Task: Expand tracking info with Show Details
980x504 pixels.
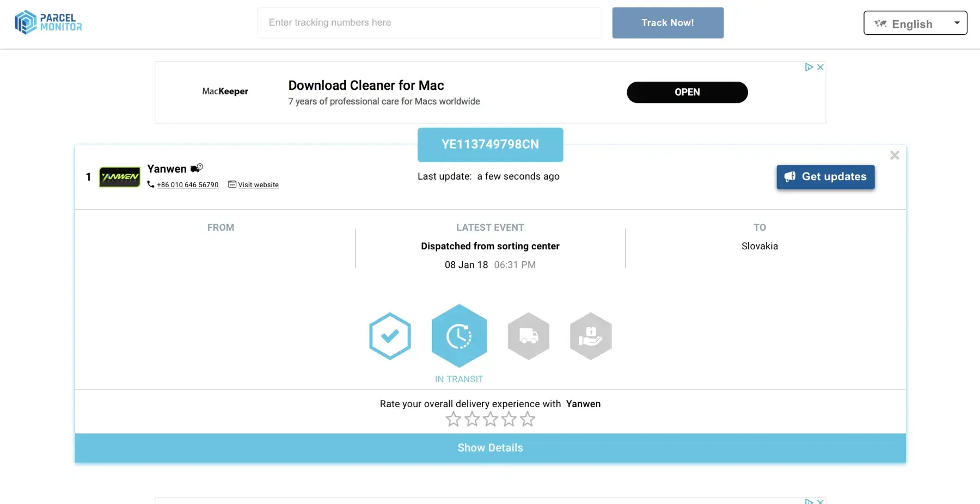Action: coord(490,448)
